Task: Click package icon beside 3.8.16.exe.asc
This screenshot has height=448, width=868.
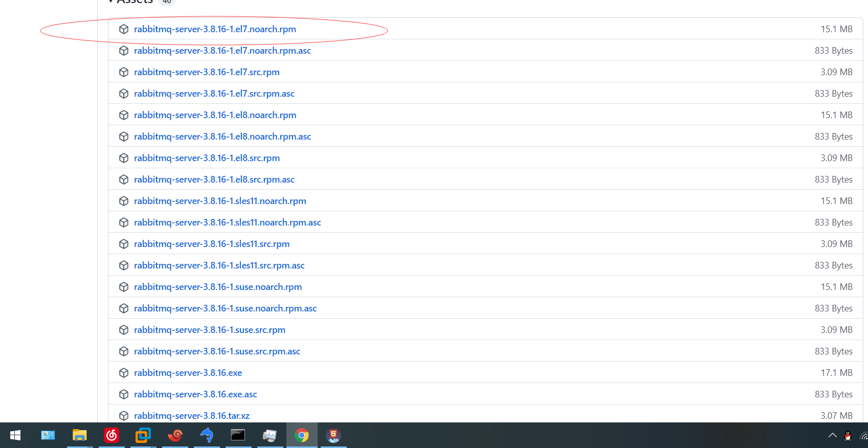Action: [x=124, y=394]
